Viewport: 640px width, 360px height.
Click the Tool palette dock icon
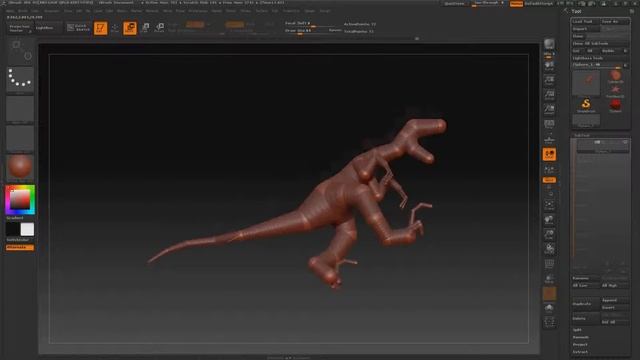click(632, 11)
